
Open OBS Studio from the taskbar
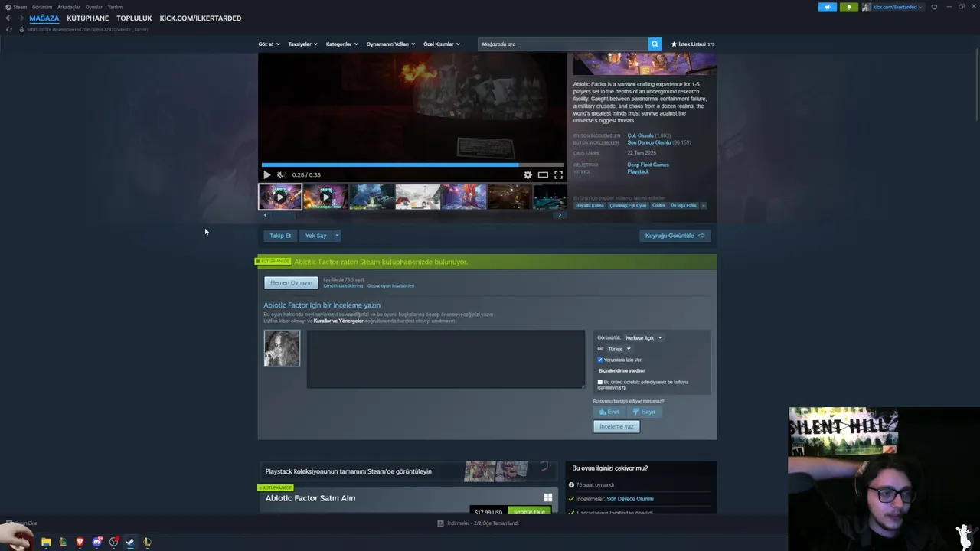point(113,542)
